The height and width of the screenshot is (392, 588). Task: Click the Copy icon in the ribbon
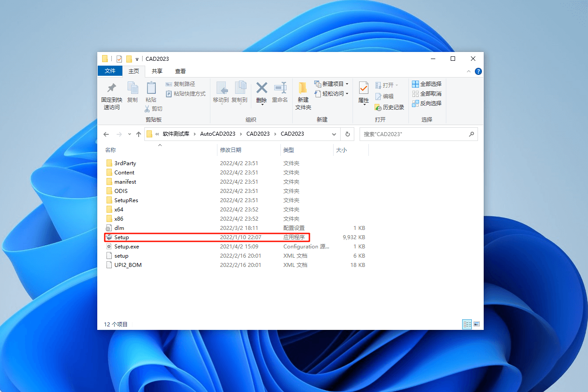(132, 91)
